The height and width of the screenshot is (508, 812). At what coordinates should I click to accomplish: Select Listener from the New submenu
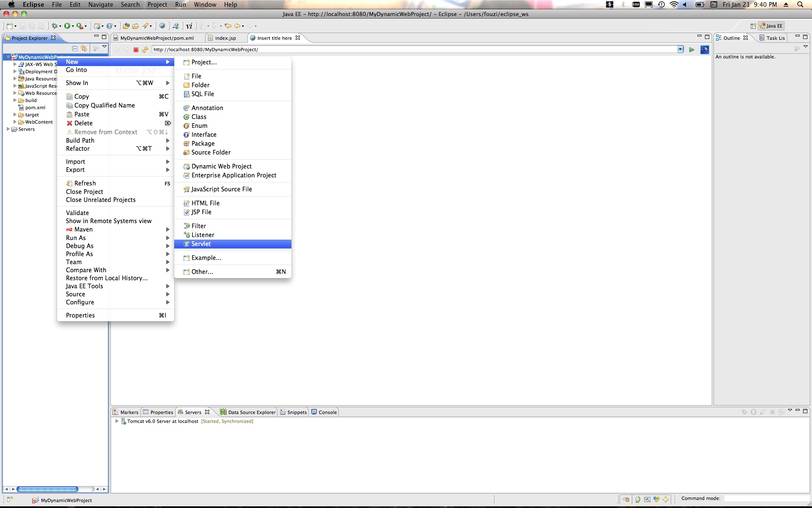click(x=233, y=235)
